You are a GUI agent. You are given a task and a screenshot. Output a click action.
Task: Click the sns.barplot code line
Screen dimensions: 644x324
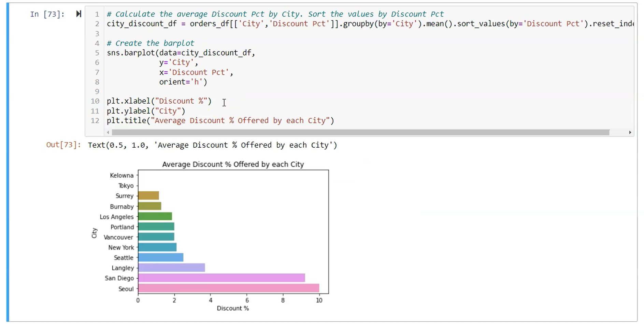181,53
